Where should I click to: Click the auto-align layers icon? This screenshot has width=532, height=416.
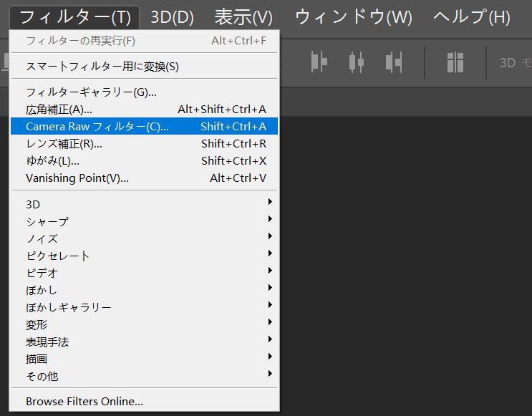pyautogui.click(x=455, y=62)
